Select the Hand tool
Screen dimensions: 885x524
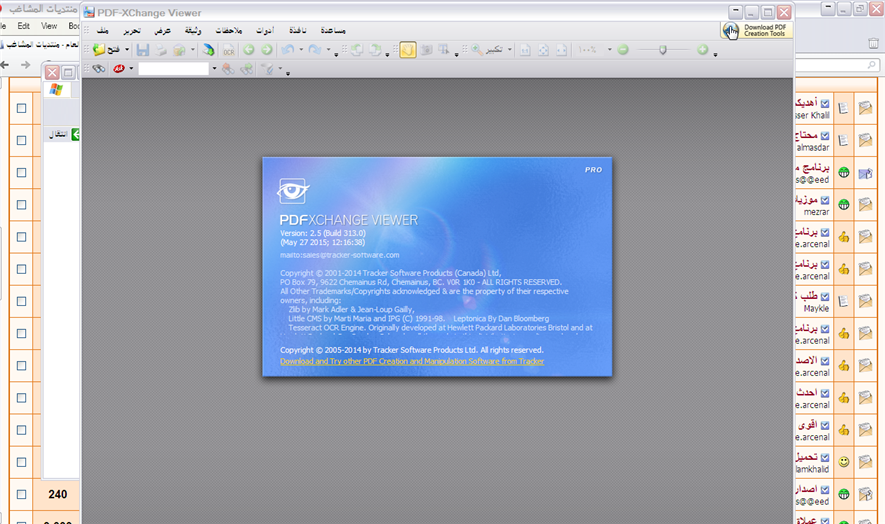(408, 49)
